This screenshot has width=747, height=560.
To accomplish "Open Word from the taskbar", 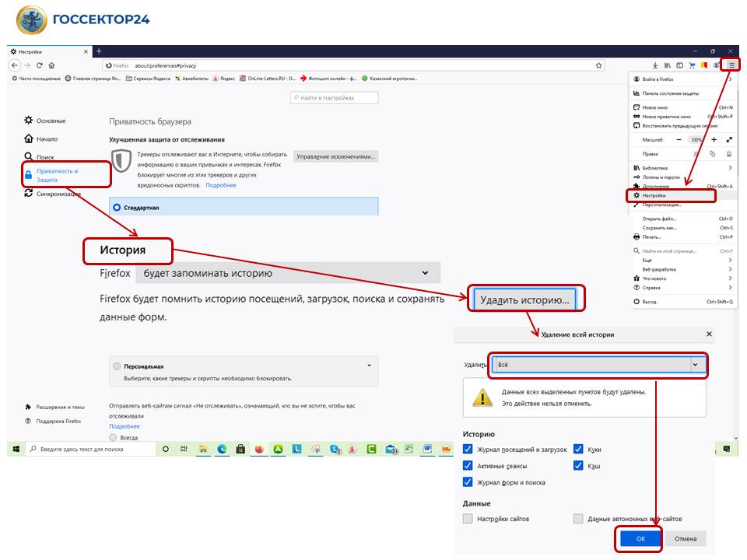I will 427,449.
